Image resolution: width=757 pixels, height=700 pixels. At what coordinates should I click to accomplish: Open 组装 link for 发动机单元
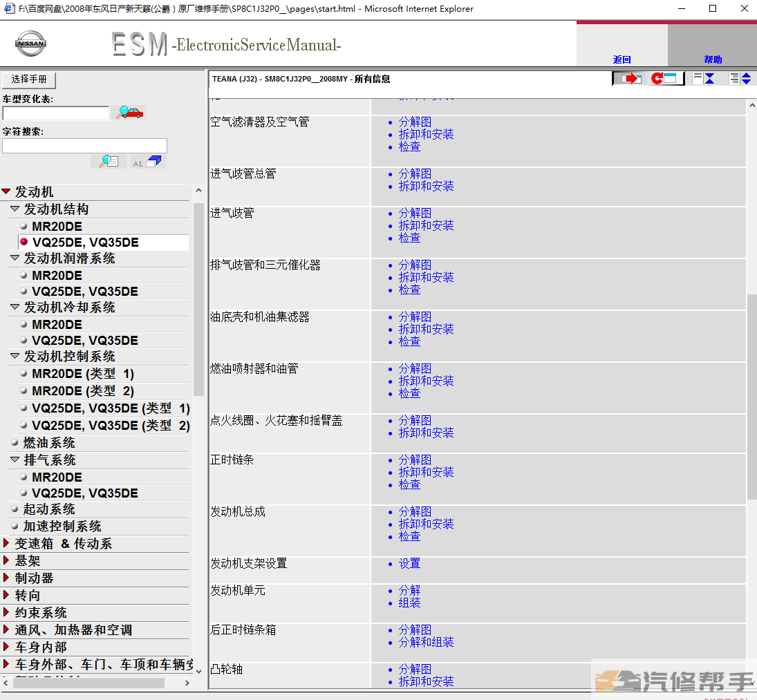(409, 603)
